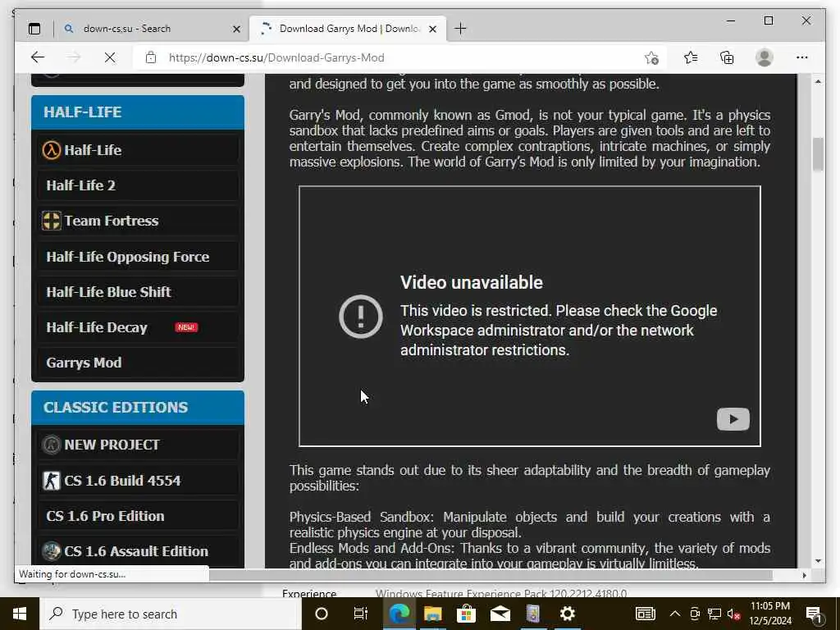Open the network tray icon
The height and width of the screenshot is (630, 840).
pos(714,614)
